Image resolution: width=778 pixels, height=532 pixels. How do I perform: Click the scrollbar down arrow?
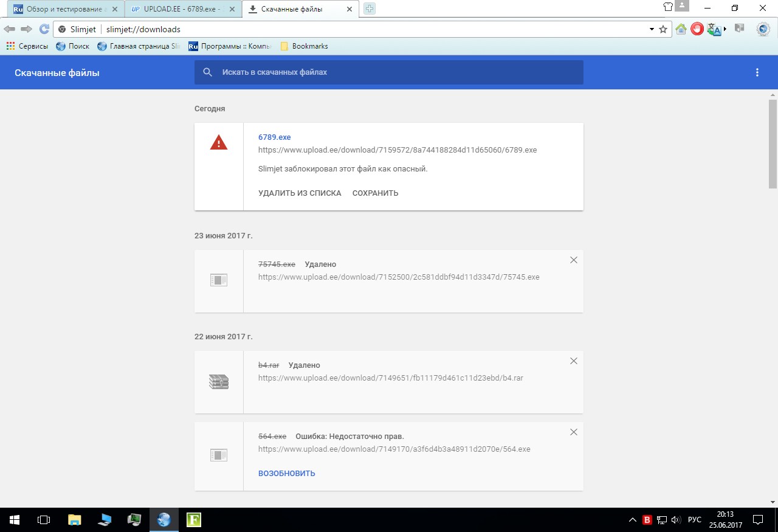773,502
